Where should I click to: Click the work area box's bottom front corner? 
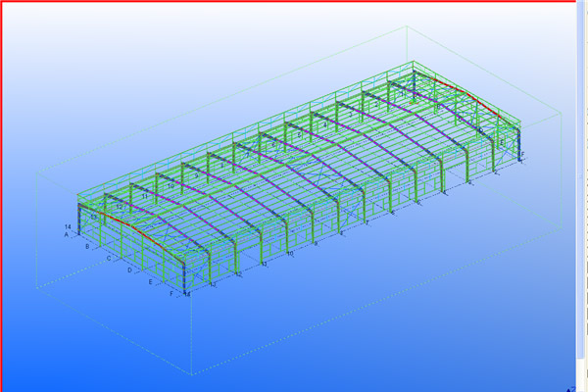[x=189, y=373]
